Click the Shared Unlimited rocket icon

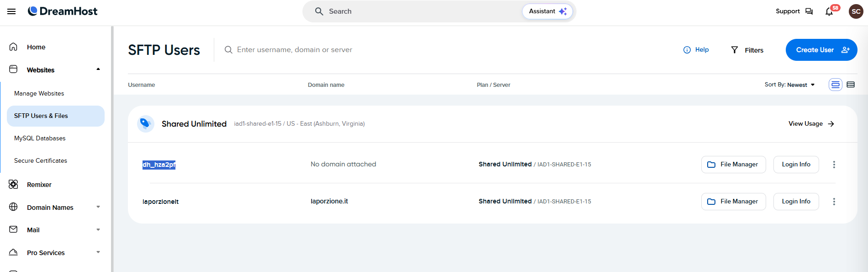click(145, 123)
